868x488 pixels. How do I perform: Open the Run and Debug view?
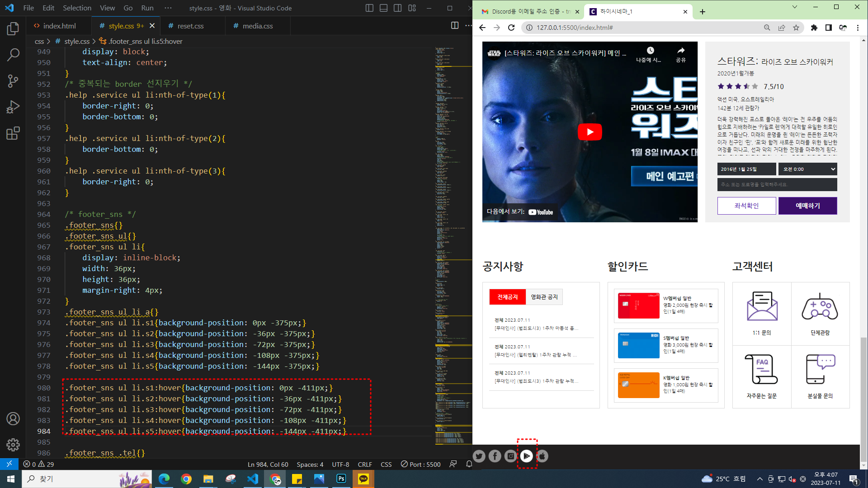[x=13, y=107]
